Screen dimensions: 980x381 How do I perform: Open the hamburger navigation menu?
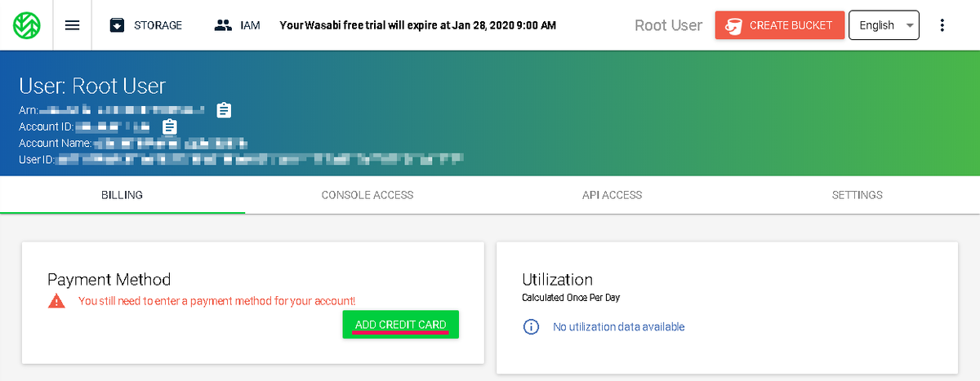coord(72,25)
